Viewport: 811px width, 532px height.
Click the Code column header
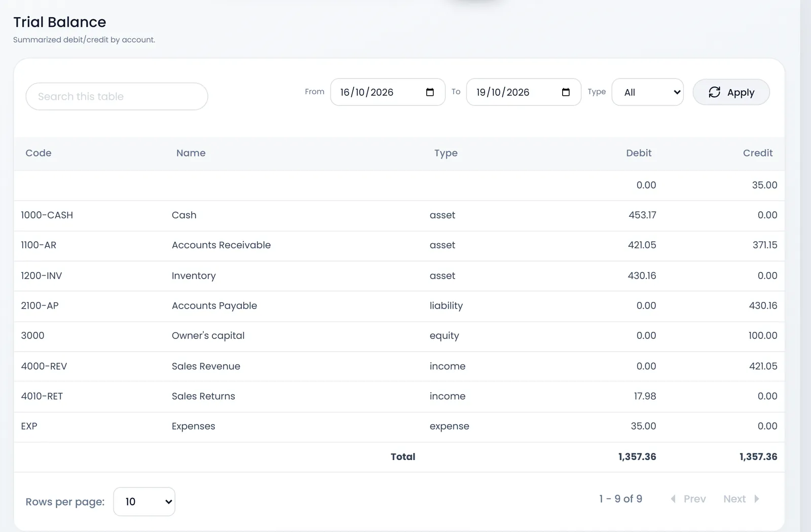click(39, 153)
